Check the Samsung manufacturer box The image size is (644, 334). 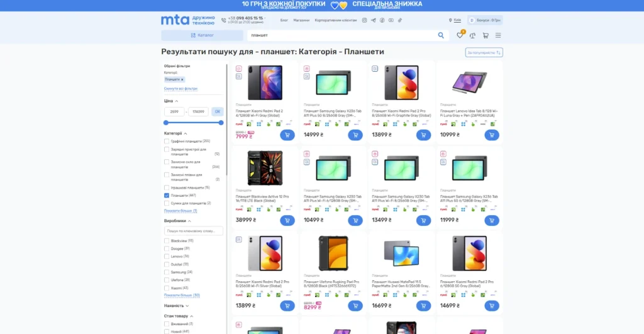pyautogui.click(x=166, y=272)
